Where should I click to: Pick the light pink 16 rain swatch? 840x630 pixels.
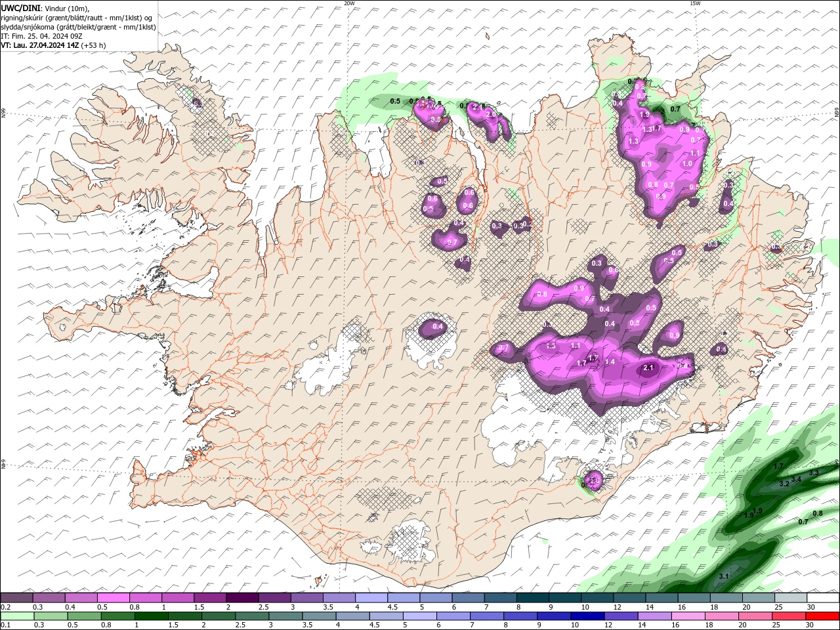688,616
